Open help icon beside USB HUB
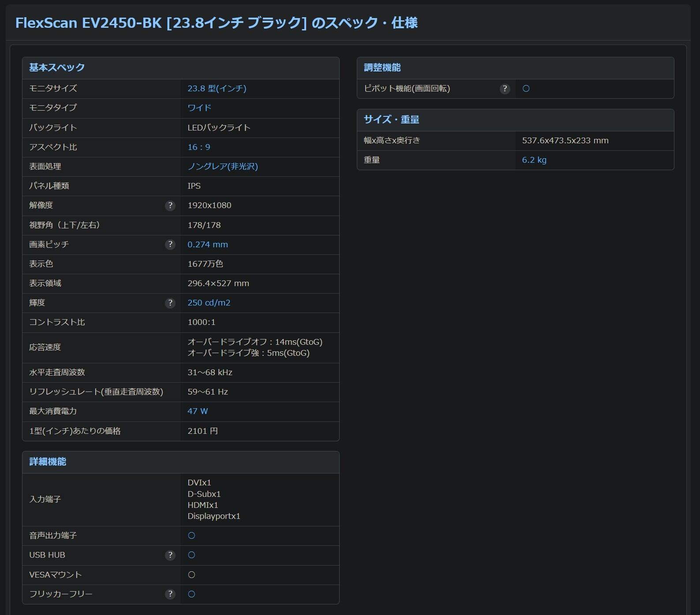The width and height of the screenshot is (700, 615). tap(170, 555)
